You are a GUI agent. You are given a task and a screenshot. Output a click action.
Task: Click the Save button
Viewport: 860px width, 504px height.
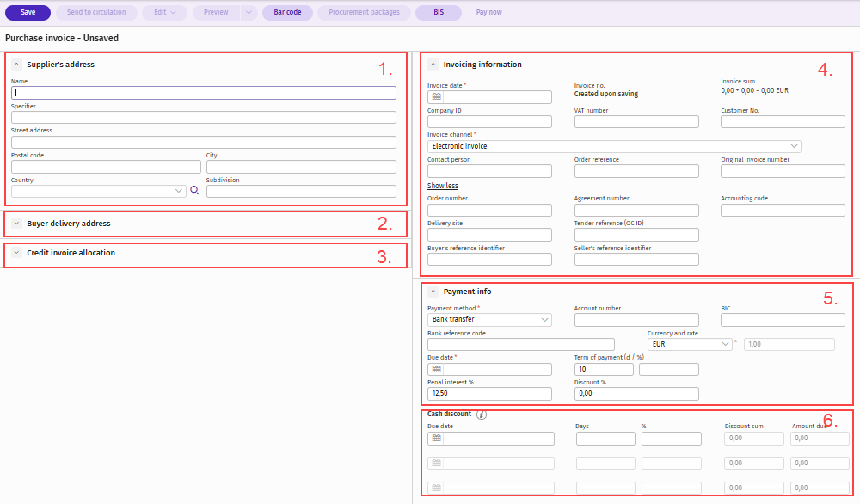(28, 13)
